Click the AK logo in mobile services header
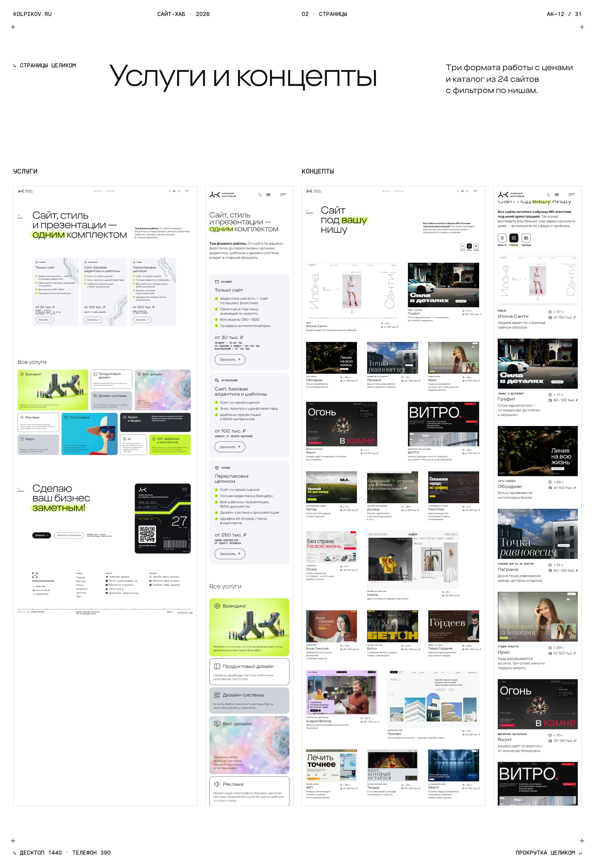 (x=214, y=195)
